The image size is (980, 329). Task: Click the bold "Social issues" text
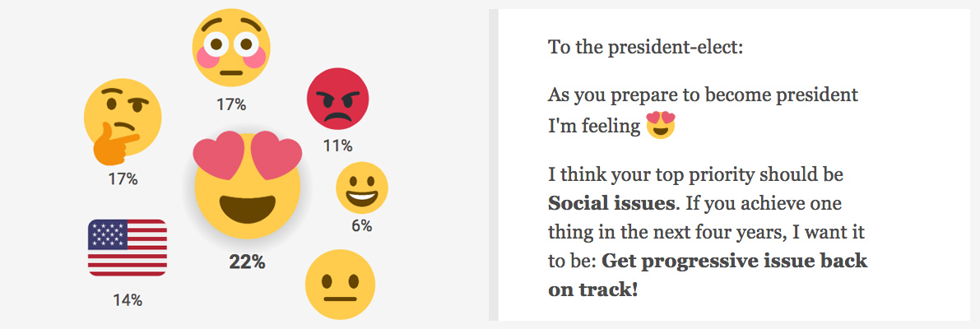click(x=611, y=203)
